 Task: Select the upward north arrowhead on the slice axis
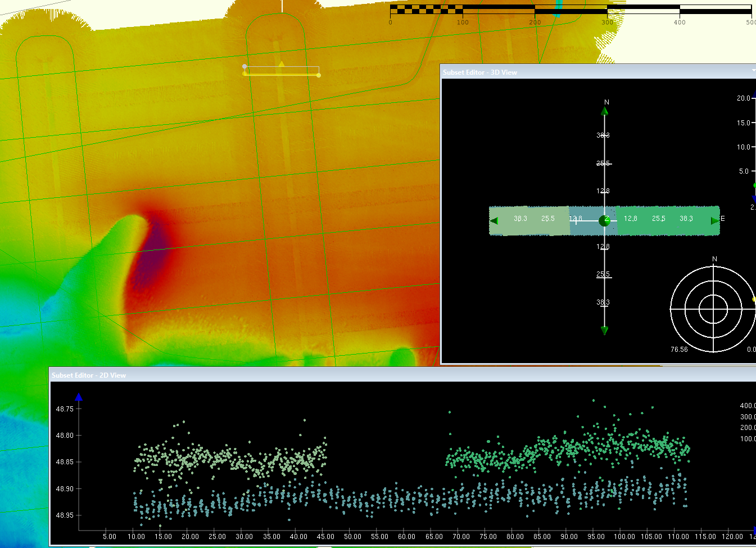pyautogui.click(x=605, y=111)
